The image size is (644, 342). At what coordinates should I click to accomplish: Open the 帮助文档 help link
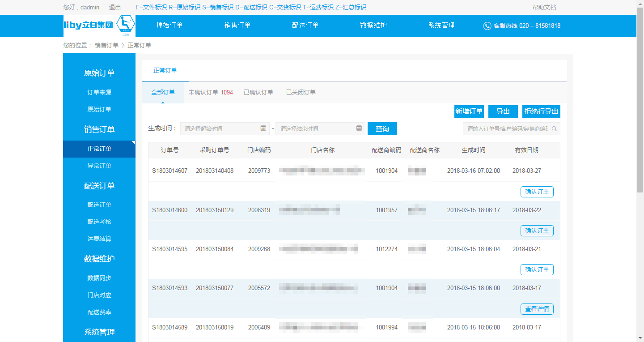544,7
